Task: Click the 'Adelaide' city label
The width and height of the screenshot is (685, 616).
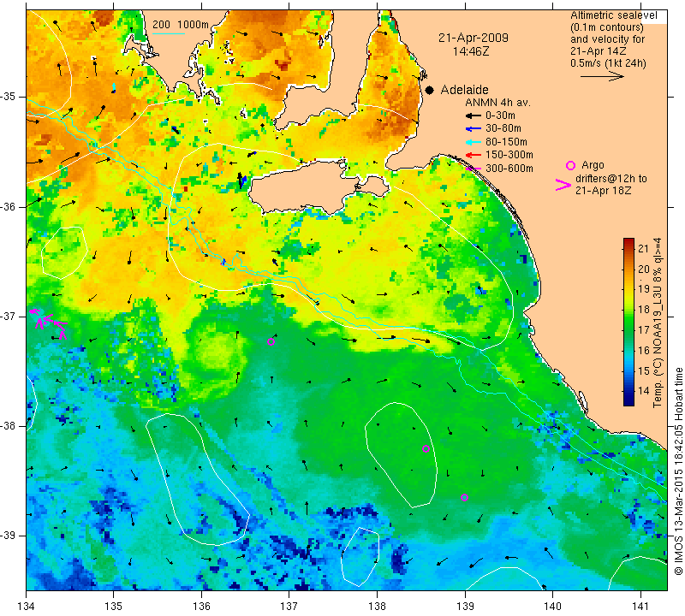Action: tap(464, 90)
